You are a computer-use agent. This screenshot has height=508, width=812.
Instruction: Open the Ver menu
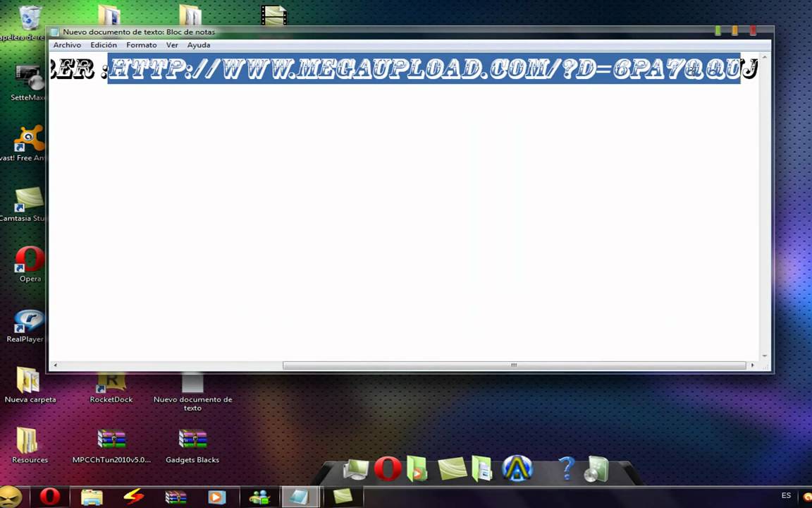pyautogui.click(x=172, y=45)
